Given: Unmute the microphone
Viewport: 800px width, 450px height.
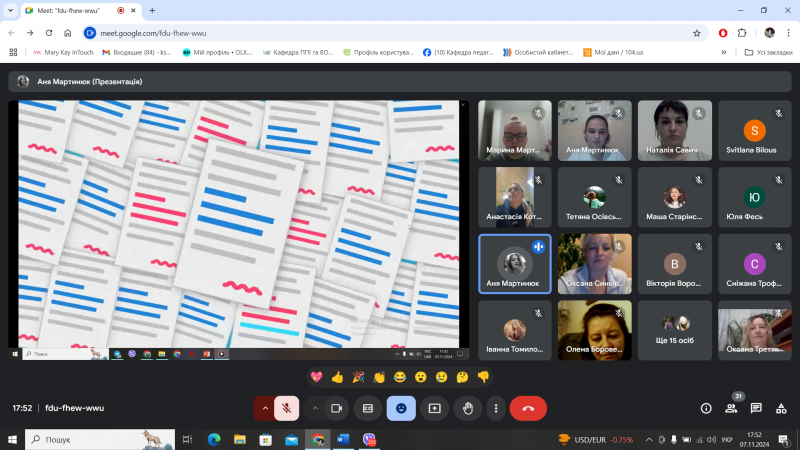Looking at the screenshot, I should click(x=286, y=408).
